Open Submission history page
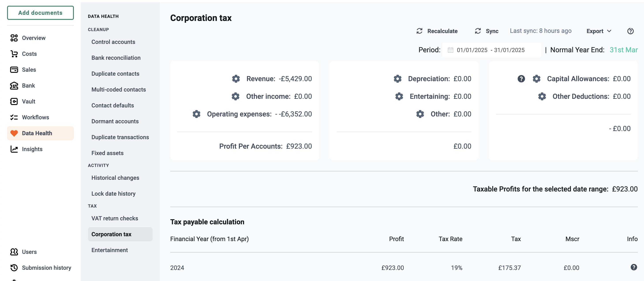 tap(47, 268)
